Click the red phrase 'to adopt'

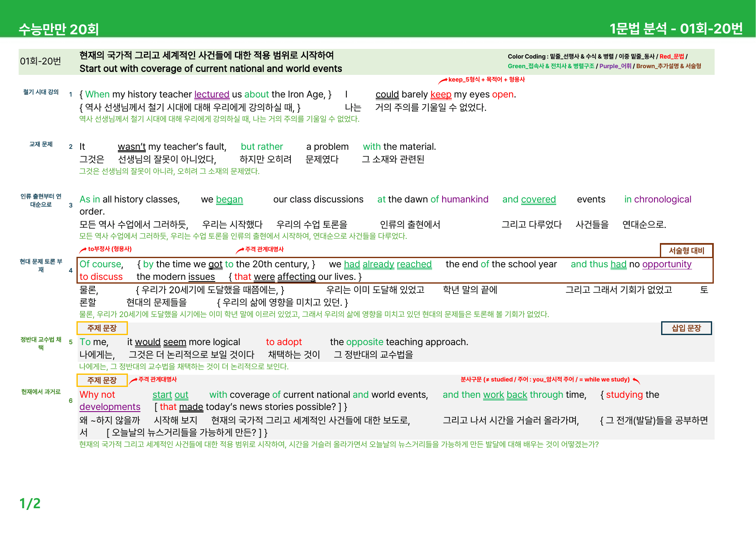click(x=284, y=342)
